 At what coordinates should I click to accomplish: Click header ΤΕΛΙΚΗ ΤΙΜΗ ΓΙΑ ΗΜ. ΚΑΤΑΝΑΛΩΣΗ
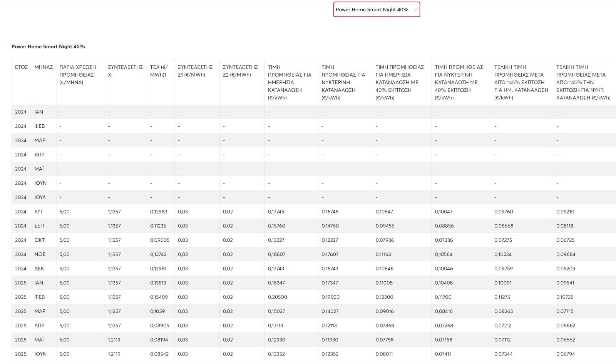521,82
